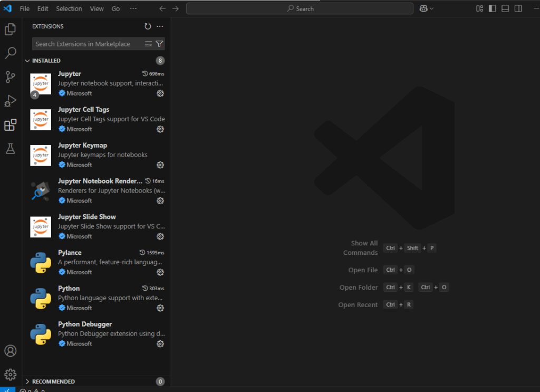Open manage gear for Jupyter Keymap
The width and height of the screenshot is (540, 392).
point(160,165)
